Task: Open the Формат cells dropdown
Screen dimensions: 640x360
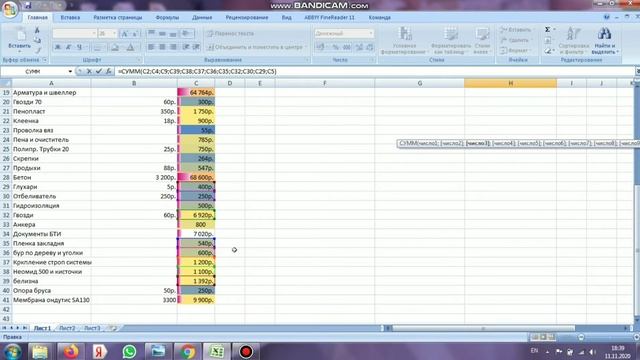Action: pyautogui.click(x=515, y=50)
